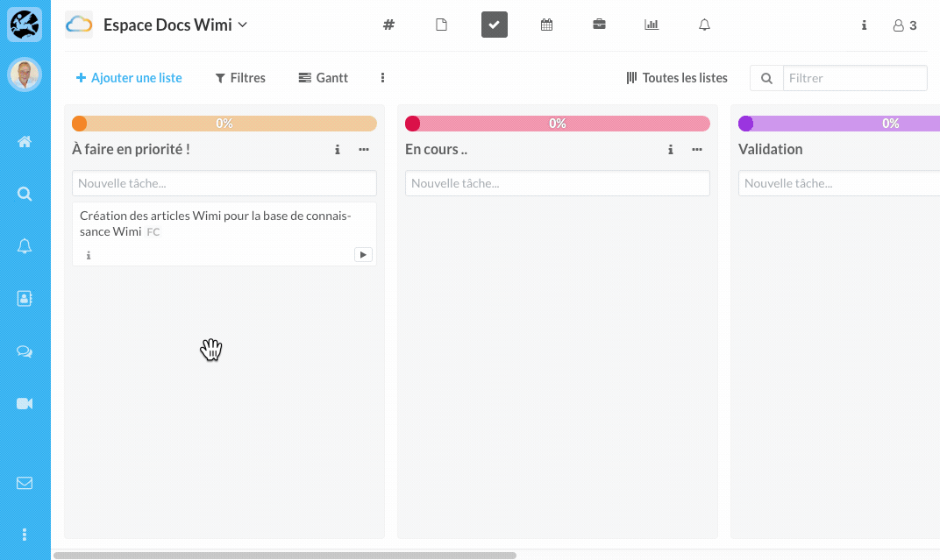The height and width of the screenshot is (560, 940).
Task: Open the home icon in left sidebar
Action: (x=25, y=142)
